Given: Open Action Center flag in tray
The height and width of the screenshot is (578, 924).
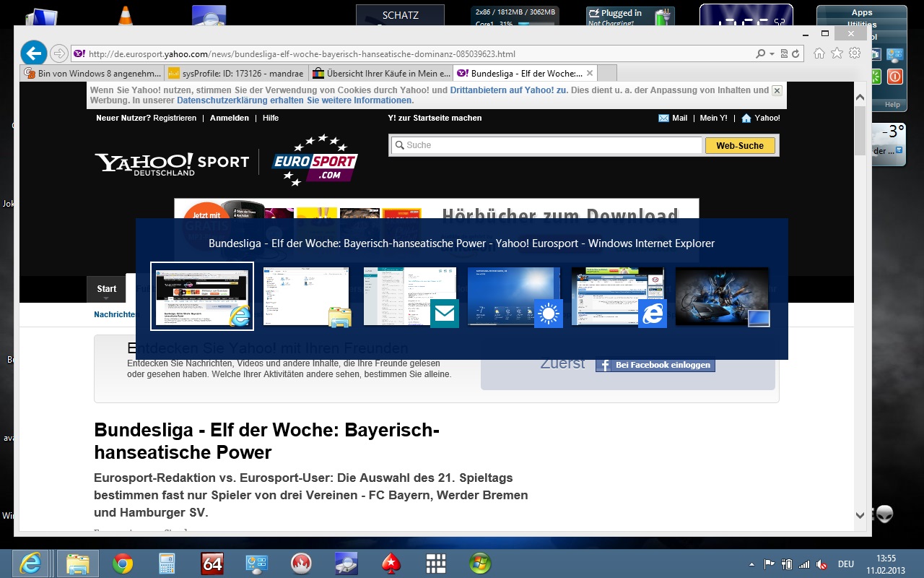Looking at the screenshot, I should click(x=769, y=564).
